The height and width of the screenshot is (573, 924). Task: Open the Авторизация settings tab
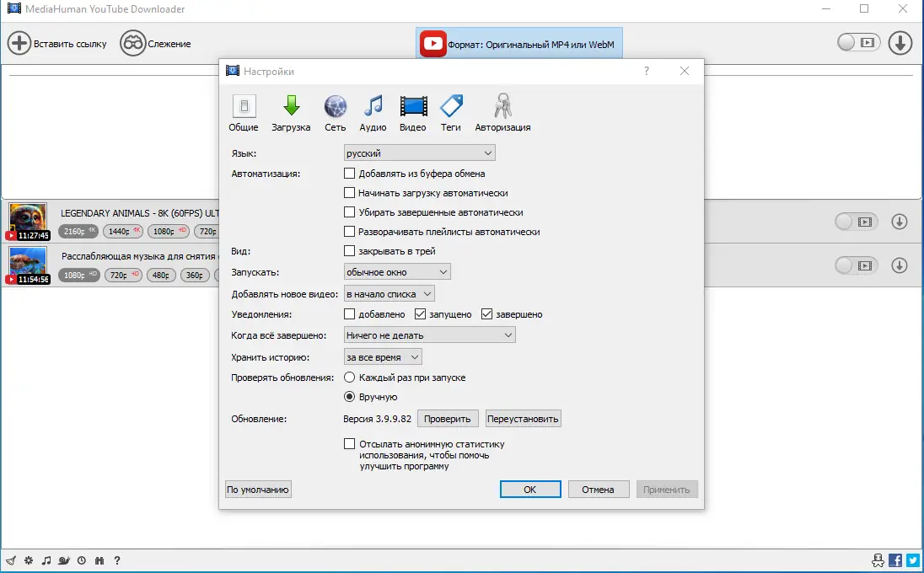502,113
